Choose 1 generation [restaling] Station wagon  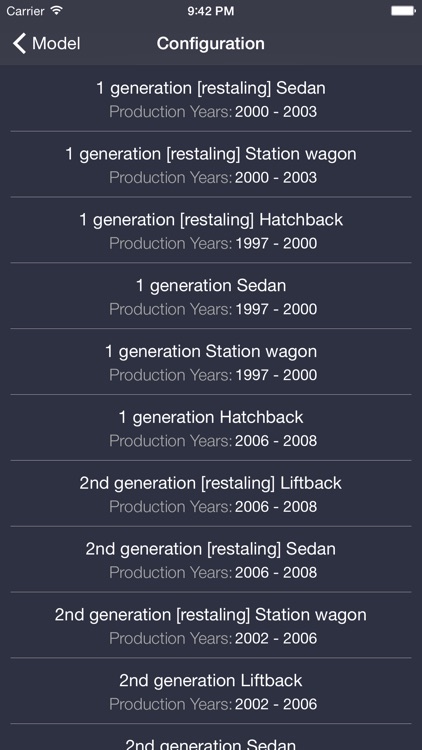[211, 164]
